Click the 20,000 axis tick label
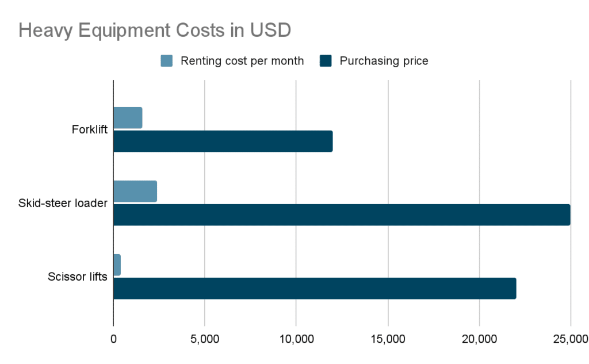This screenshot has width=589, height=364. point(479,339)
